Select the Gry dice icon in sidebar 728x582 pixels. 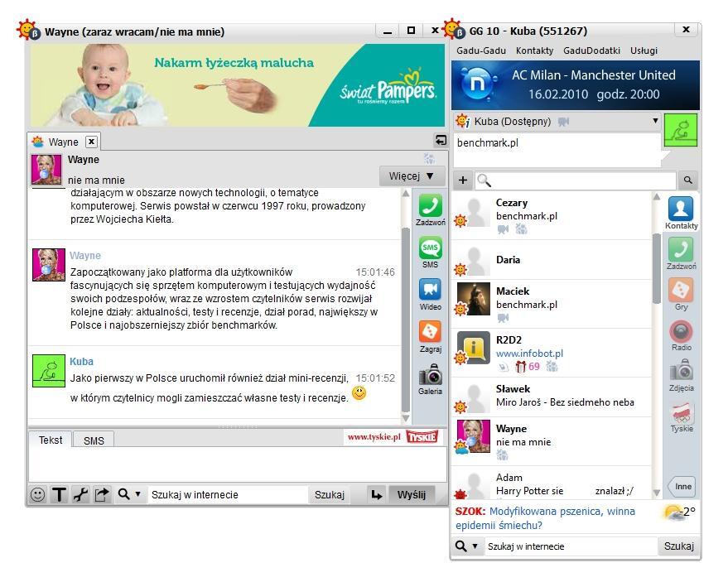tap(681, 291)
